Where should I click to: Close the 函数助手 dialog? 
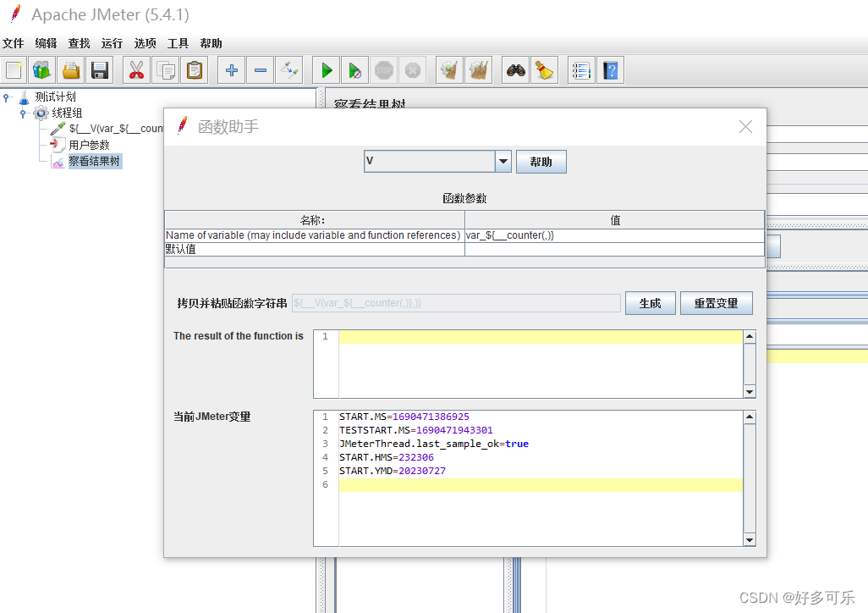click(x=745, y=127)
